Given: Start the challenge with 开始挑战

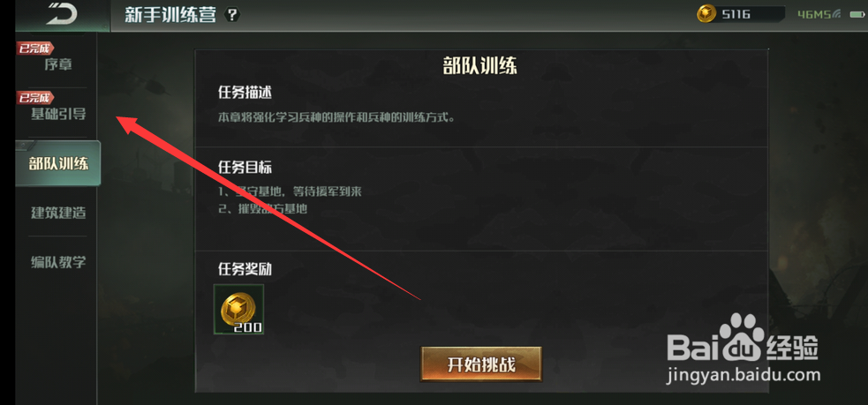Looking at the screenshot, I should (x=481, y=364).
